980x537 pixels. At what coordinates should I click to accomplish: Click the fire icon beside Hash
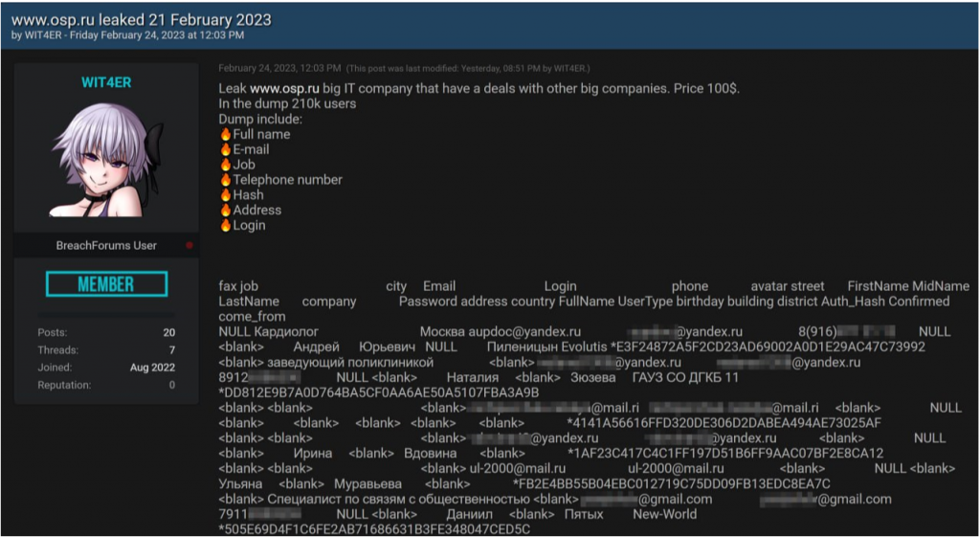click(x=225, y=195)
